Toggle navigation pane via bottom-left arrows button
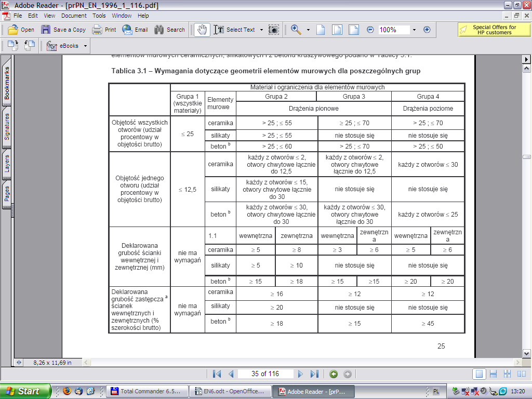 click(19, 362)
